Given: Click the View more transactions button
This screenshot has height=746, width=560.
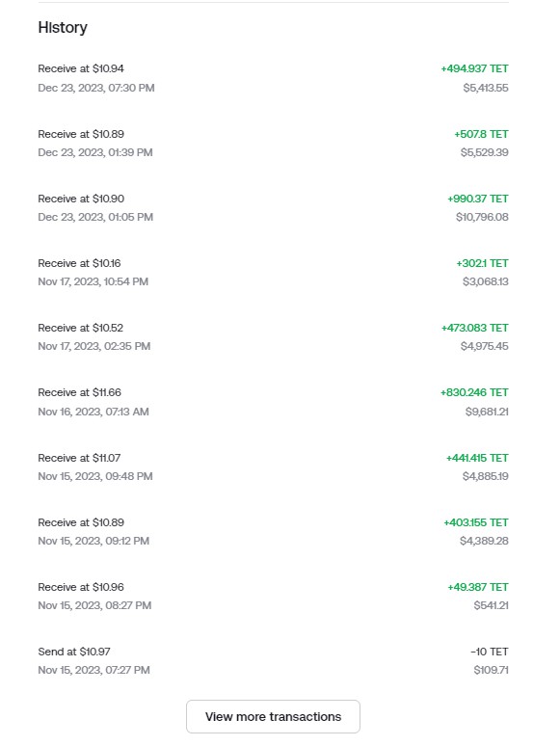Looking at the screenshot, I should point(273,716).
